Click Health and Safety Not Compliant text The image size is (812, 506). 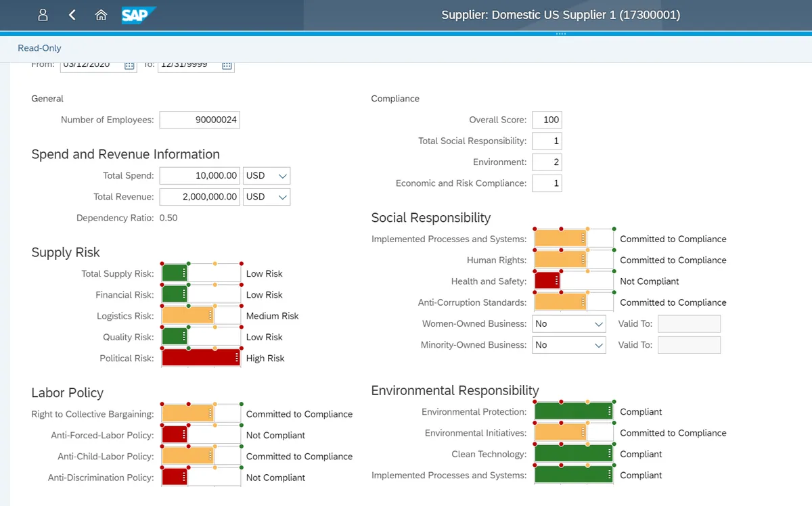click(x=650, y=281)
